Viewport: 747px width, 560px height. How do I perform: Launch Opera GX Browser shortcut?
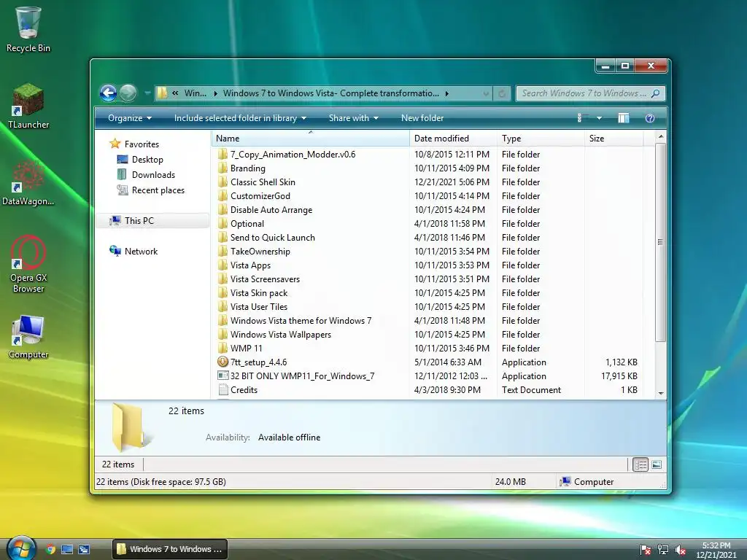pos(28,264)
